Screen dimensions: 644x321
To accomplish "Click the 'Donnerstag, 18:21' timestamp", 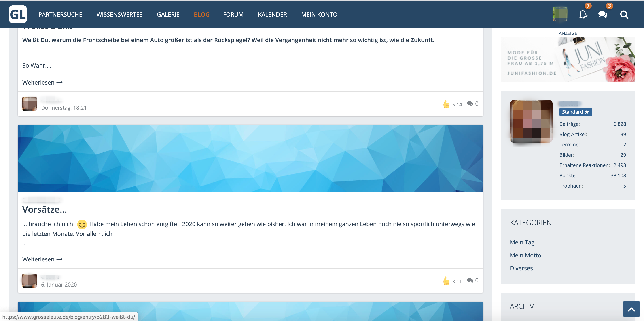I will pyautogui.click(x=64, y=108).
